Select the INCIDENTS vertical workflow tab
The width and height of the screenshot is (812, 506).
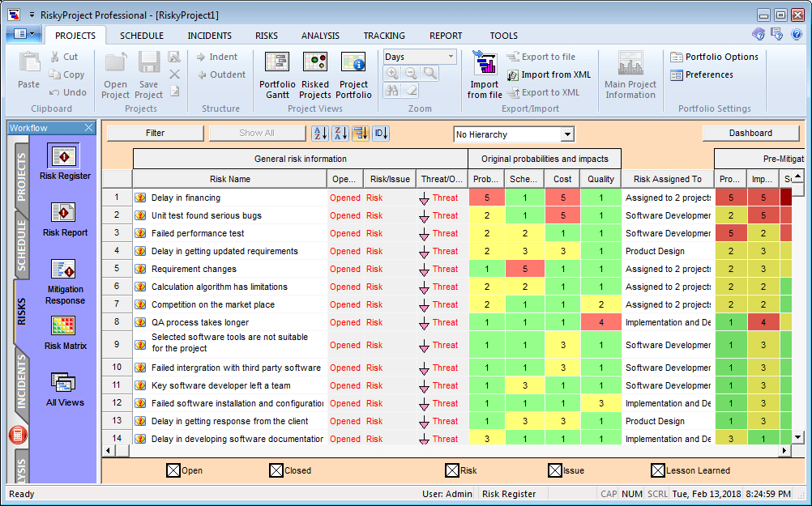22,381
